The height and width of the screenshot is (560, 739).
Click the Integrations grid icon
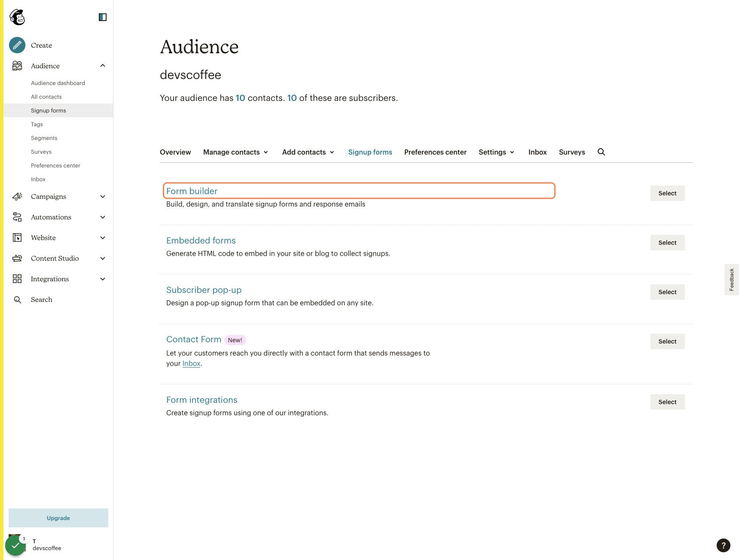click(x=17, y=279)
